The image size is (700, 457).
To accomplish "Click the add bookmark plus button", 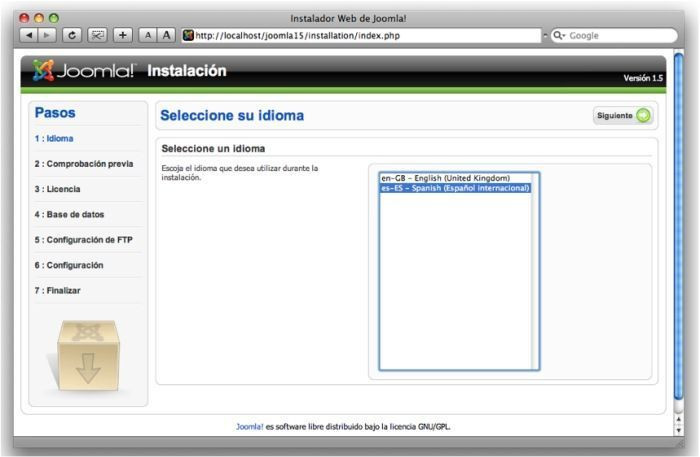I will (123, 35).
